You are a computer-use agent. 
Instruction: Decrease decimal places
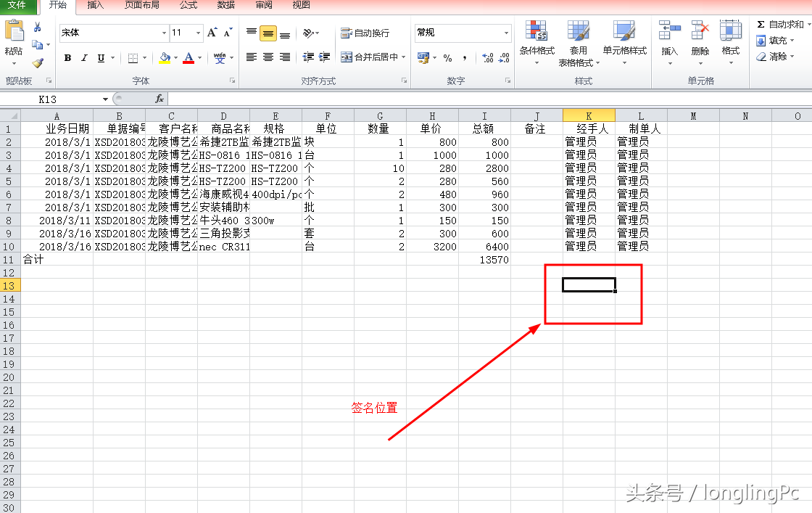504,57
